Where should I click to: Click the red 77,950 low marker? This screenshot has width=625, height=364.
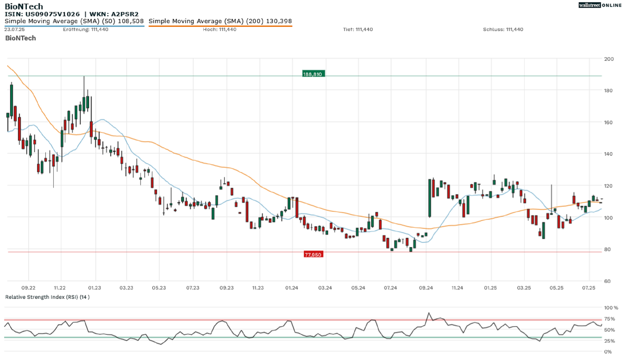(x=313, y=254)
